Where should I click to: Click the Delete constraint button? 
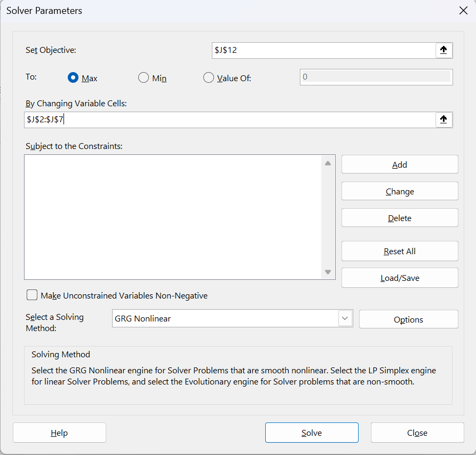pyautogui.click(x=400, y=218)
